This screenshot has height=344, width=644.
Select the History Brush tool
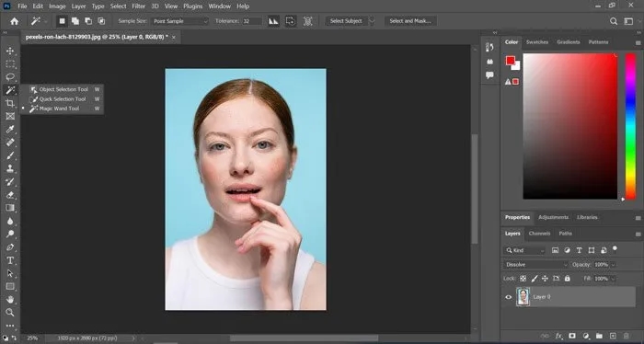click(10, 182)
